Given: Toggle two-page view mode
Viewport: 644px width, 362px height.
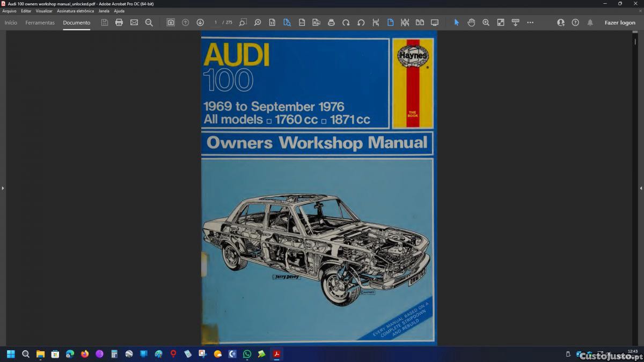Looking at the screenshot, I should click(420, 23).
